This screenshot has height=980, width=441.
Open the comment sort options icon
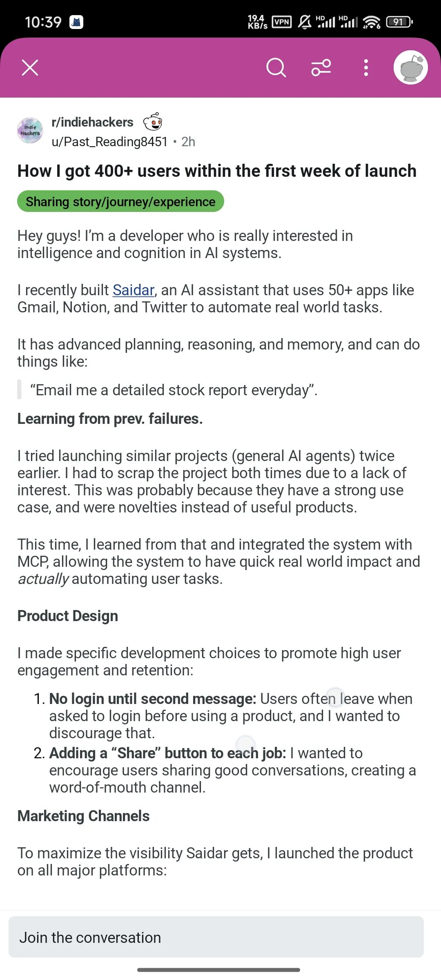[321, 68]
